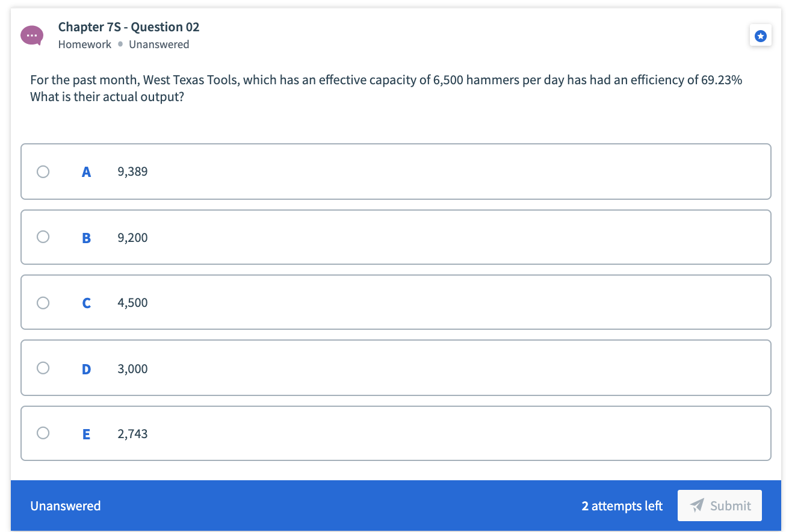786x532 pixels.
Task: Click Unanswered text in the blue footer bar
Action: (65, 506)
